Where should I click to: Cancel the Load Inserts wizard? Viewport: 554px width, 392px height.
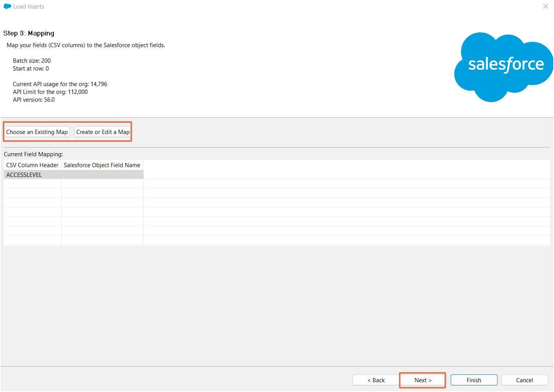tap(524, 380)
